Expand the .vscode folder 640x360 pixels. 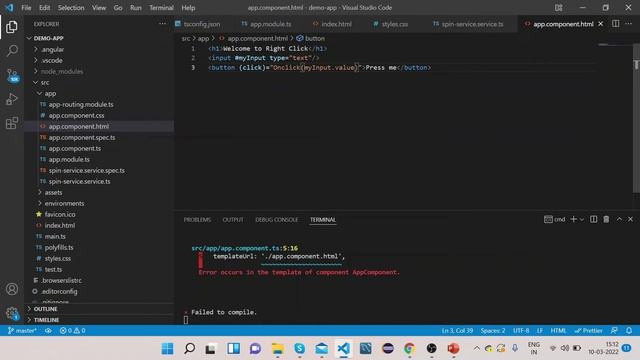(36, 60)
